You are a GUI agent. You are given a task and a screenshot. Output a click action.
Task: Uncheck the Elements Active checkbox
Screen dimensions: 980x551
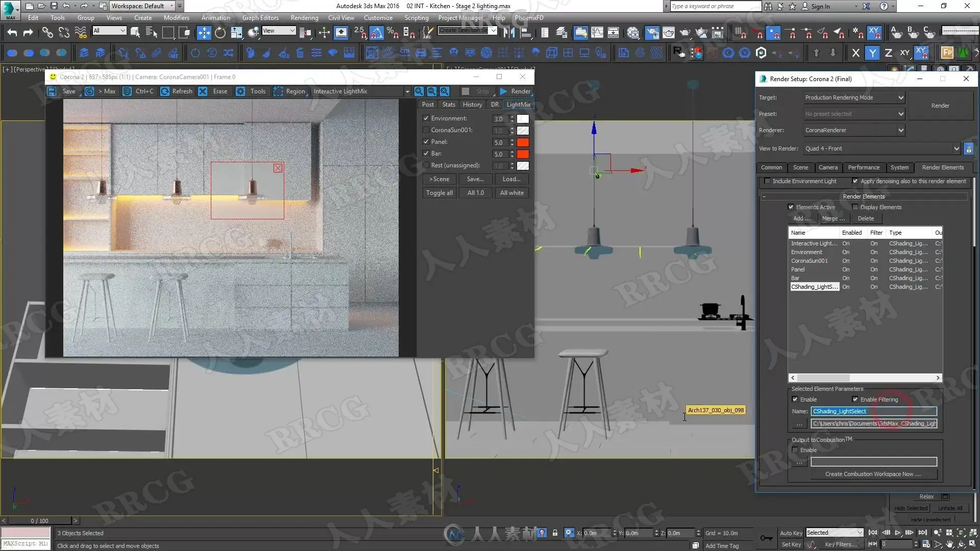coord(791,207)
